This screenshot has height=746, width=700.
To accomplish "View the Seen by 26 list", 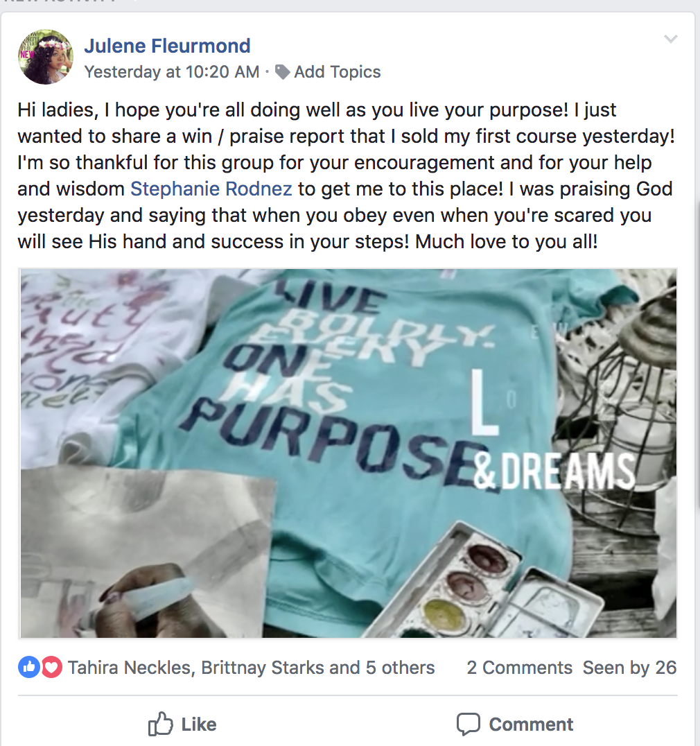I will [x=629, y=668].
